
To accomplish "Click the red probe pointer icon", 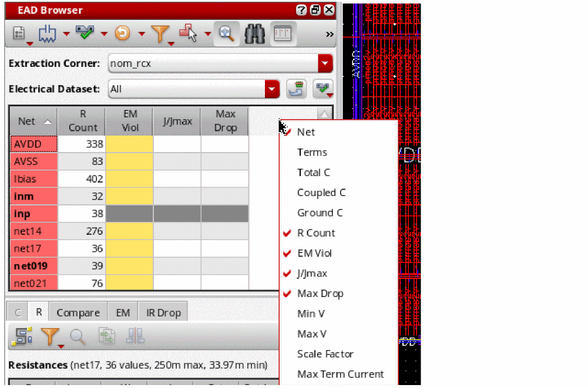I will click(188, 33).
